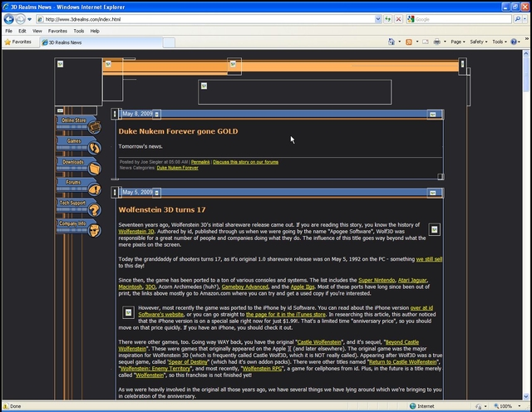Open the recent pages dropdown beside Forward
The image size is (532, 412).
(x=30, y=19)
